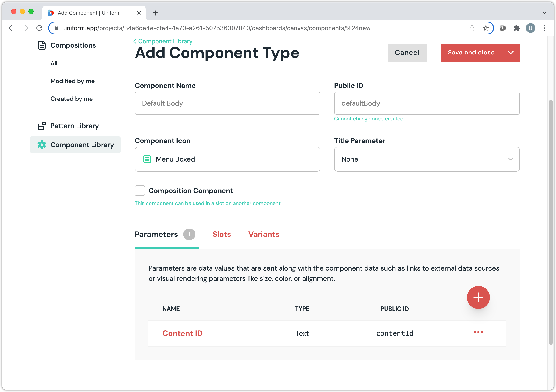The width and height of the screenshot is (556, 392).
Task: Reload the page with the refresh icon
Action: pos(39,28)
